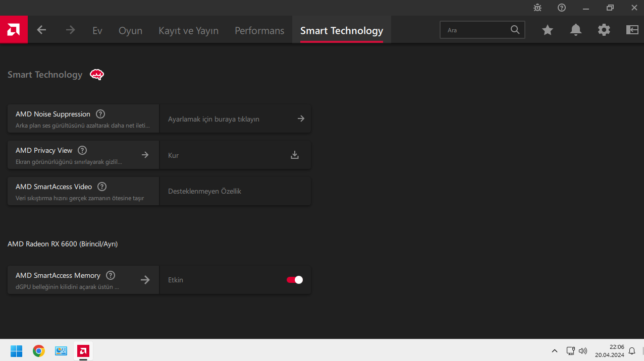Open the Windows notification center bell
Screen dimensions: 644x361
point(632,351)
